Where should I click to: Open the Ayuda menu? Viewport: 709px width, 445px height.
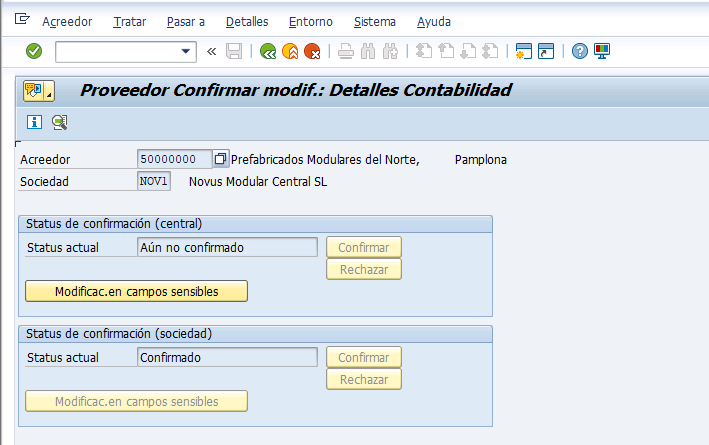click(434, 22)
